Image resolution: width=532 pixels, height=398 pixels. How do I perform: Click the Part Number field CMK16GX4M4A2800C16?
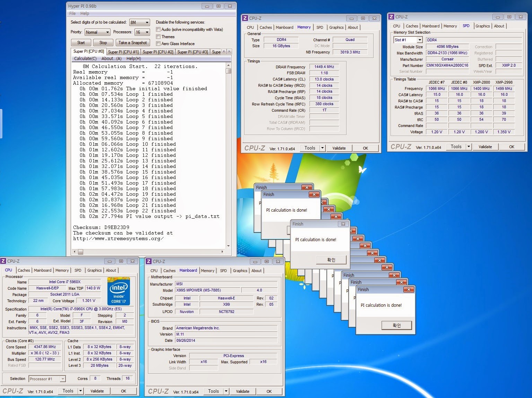click(447, 65)
